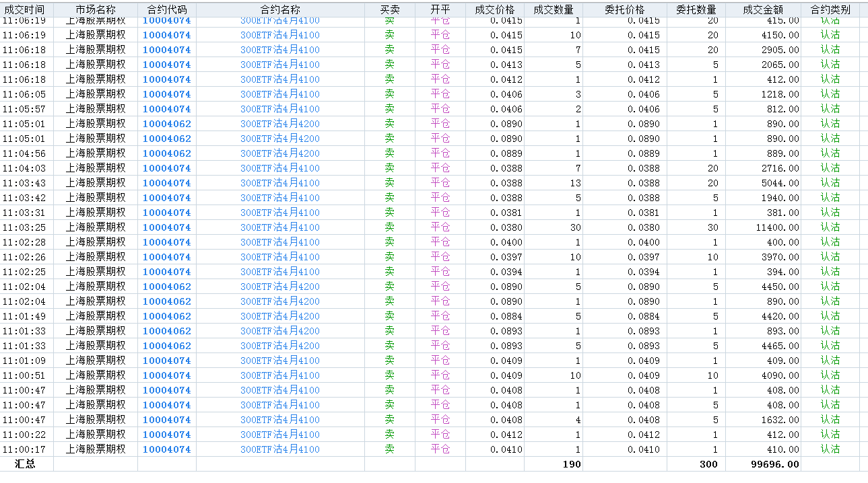Screen dimensions: 868x483
Task: Click the 成交金额 value 5044.00
Action: click(780, 183)
